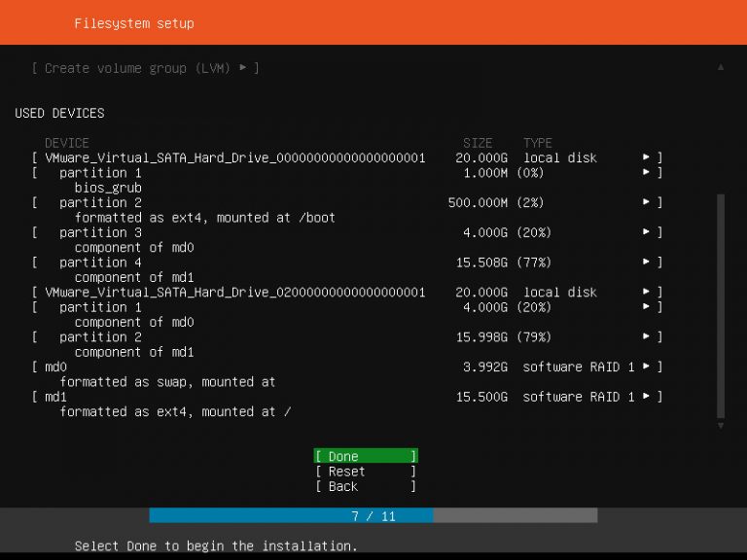Select the md0 device row
Viewport: 747px width, 560px height.
coord(347,367)
